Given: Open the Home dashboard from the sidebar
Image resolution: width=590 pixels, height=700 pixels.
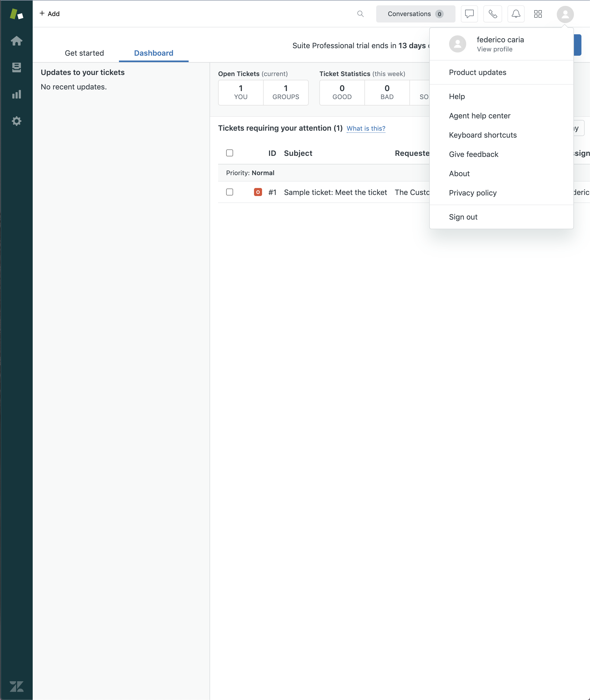Looking at the screenshot, I should click(16, 41).
